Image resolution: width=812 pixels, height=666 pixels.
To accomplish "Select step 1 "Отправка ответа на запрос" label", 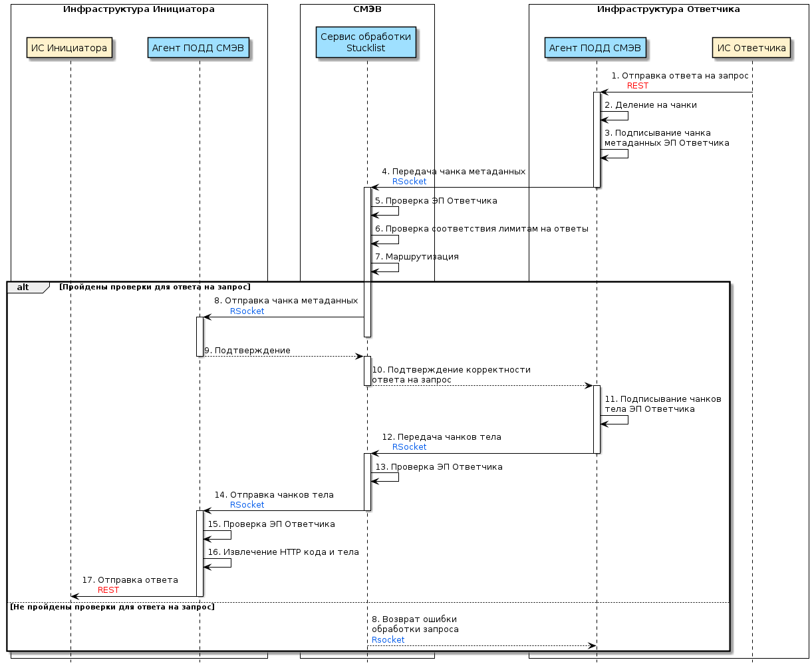I will click(x=680, y=76).
